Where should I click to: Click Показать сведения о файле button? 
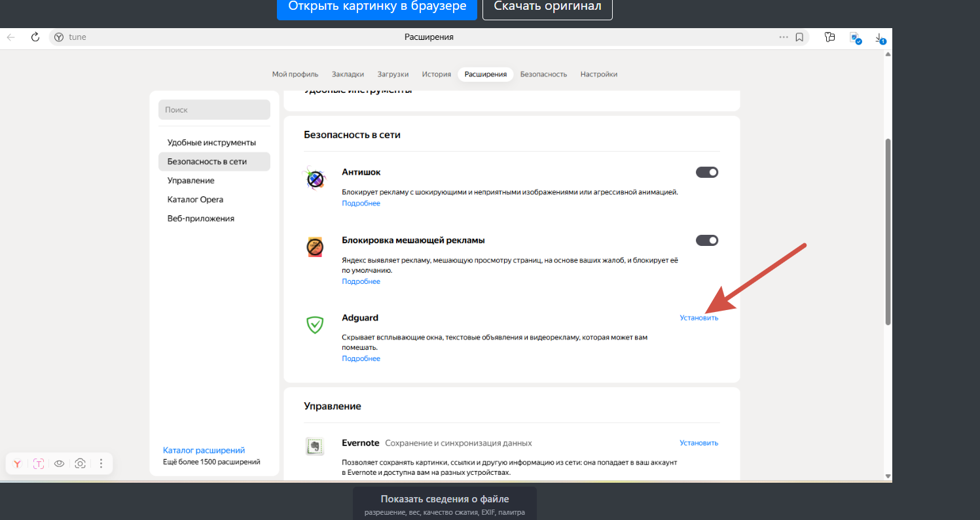click(445, 503)
